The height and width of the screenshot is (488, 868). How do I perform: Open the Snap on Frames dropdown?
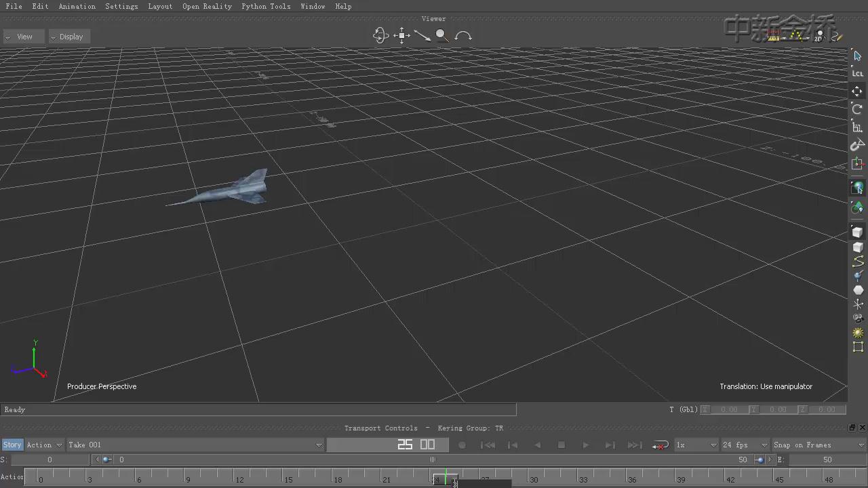point(819,445)
